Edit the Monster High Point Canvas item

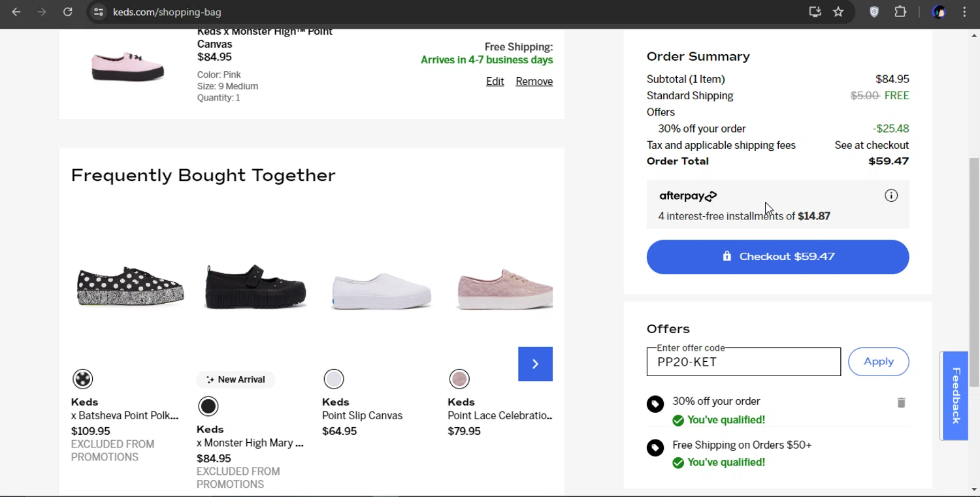click(x=495, y=82)
